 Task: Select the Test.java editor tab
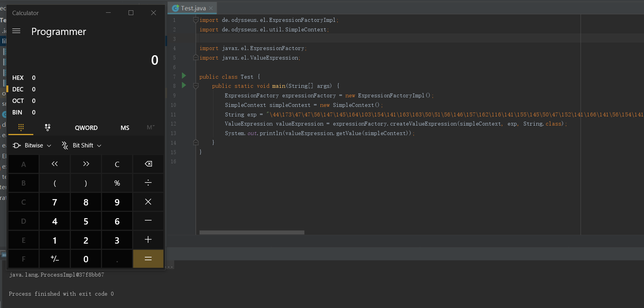(x=193, y=8)
